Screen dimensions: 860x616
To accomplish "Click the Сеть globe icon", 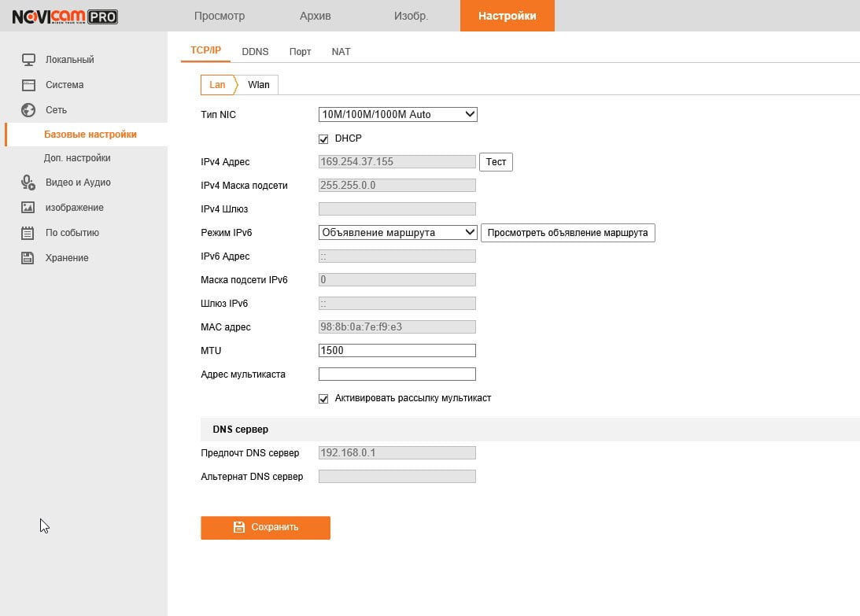I will 28,109.
